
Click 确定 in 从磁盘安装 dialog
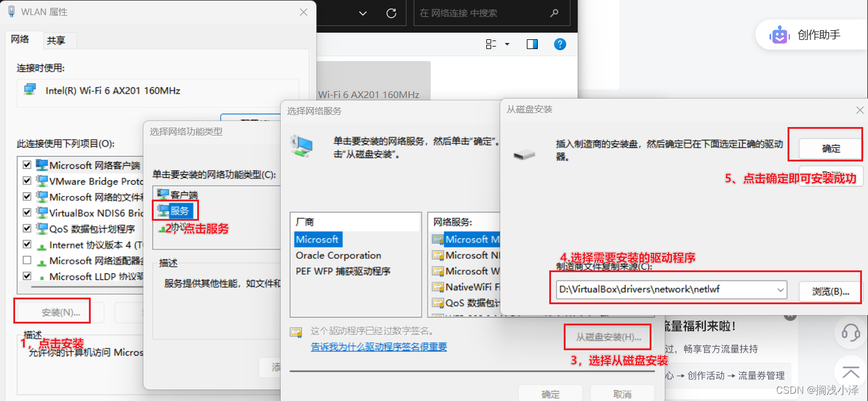(x=831, y=149)
